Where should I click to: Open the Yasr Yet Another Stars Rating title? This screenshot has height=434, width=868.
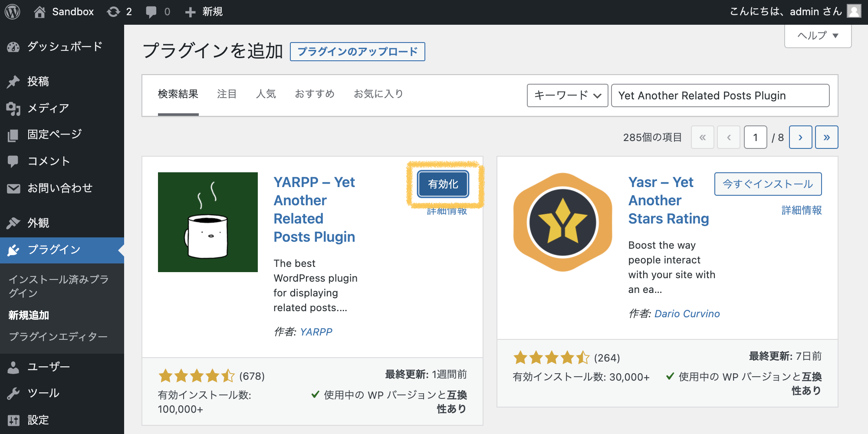(x=668, y=200)
